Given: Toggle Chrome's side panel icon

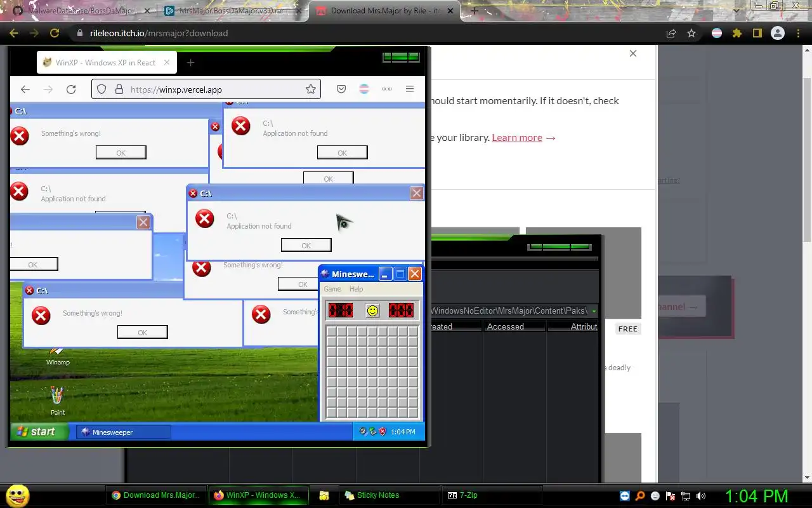Looking at the screenshot, I should click(x=757, y=33).
